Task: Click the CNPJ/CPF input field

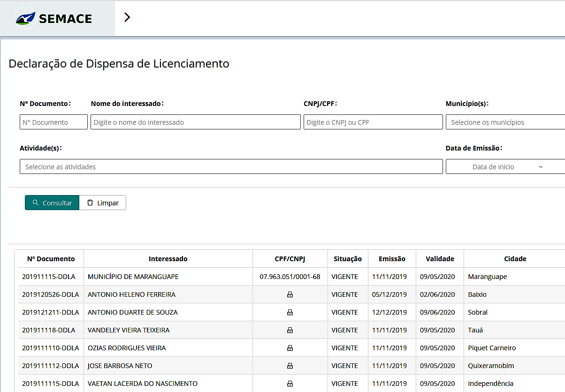Action: point(373,122)
